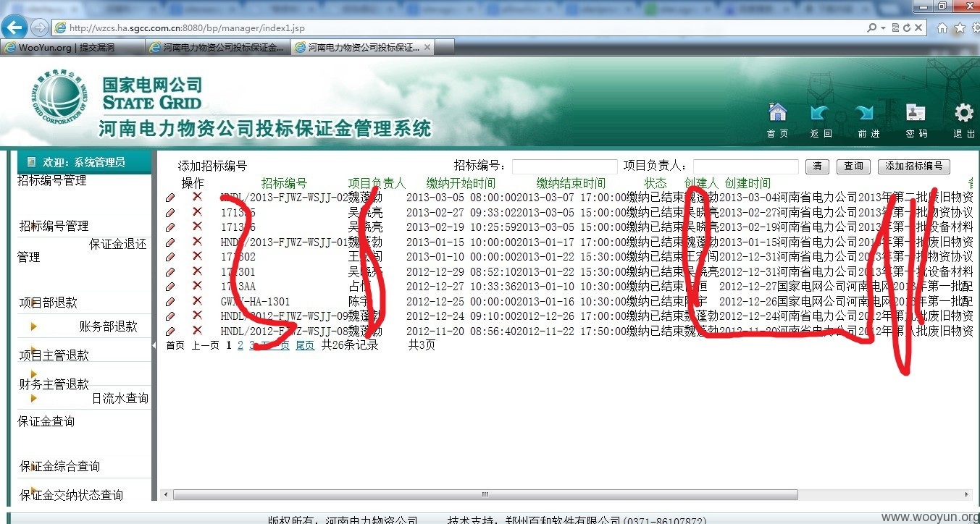Viewport: 980px width, 524px height.
Task: Edit the GWXX-HA-1301 row
Action: [170, 301]
